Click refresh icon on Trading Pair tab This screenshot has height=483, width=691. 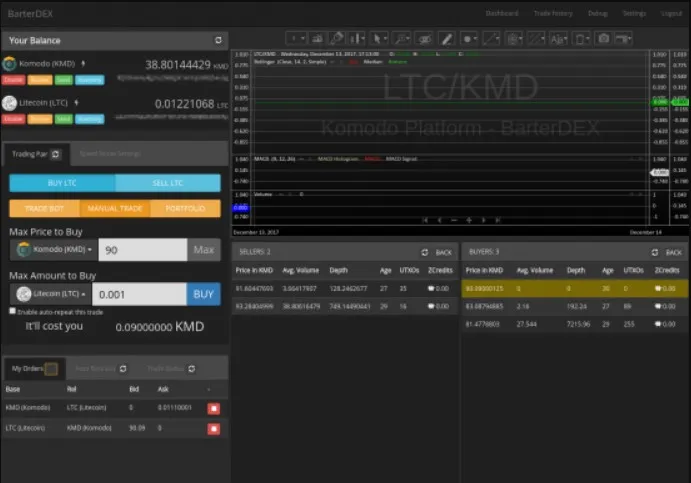(x=56, y=154)
